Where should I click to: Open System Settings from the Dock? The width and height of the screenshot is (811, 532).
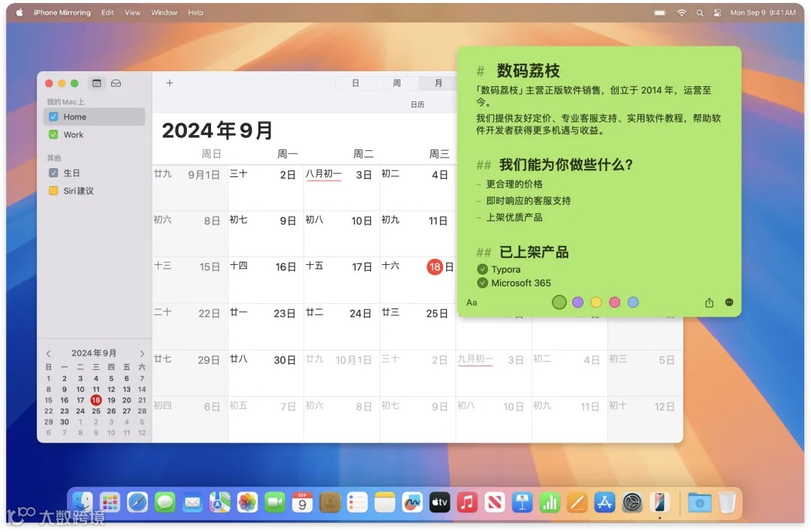(632, 502)
